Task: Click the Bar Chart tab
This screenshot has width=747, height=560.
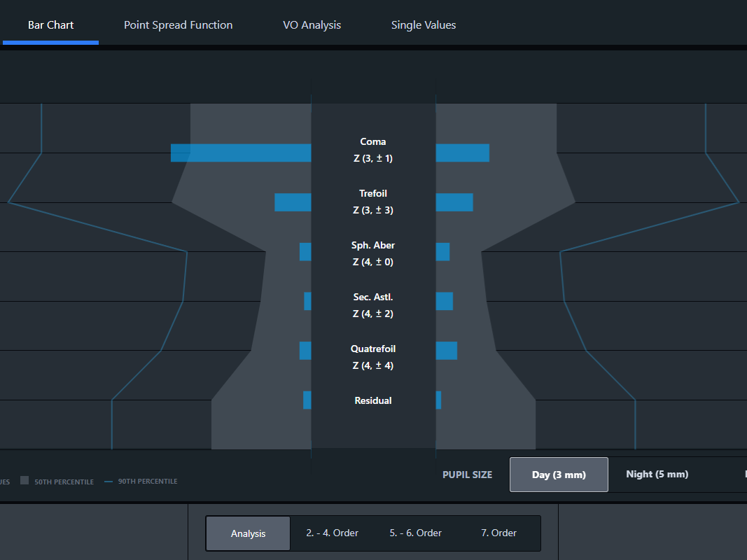Action: pos(50,25)
